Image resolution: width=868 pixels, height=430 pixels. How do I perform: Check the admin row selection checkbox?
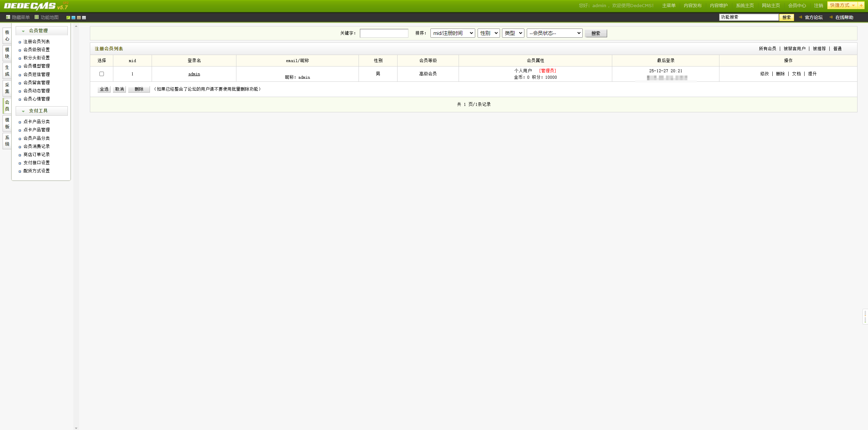click(x=101, y=74)
